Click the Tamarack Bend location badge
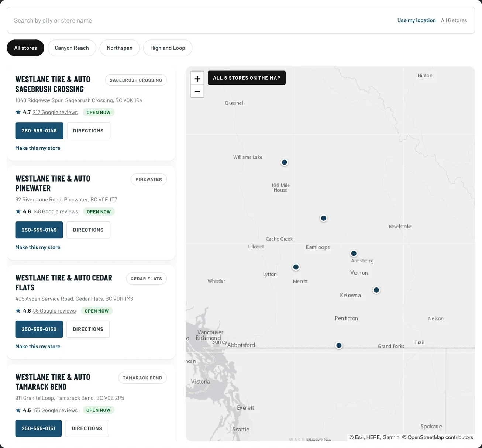The height and width of the screenshot is (448, 482). point(142,378)
